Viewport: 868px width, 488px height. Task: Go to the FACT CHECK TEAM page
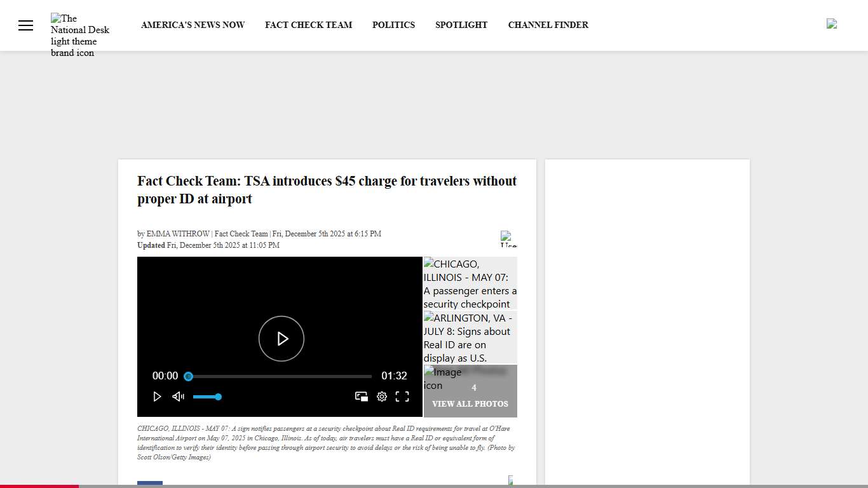pos(309,25)
